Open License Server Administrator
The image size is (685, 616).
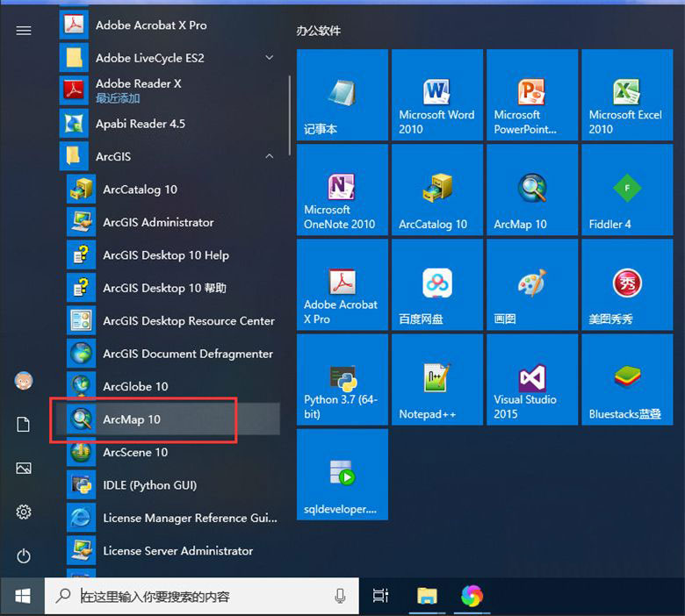pos(173,550)
